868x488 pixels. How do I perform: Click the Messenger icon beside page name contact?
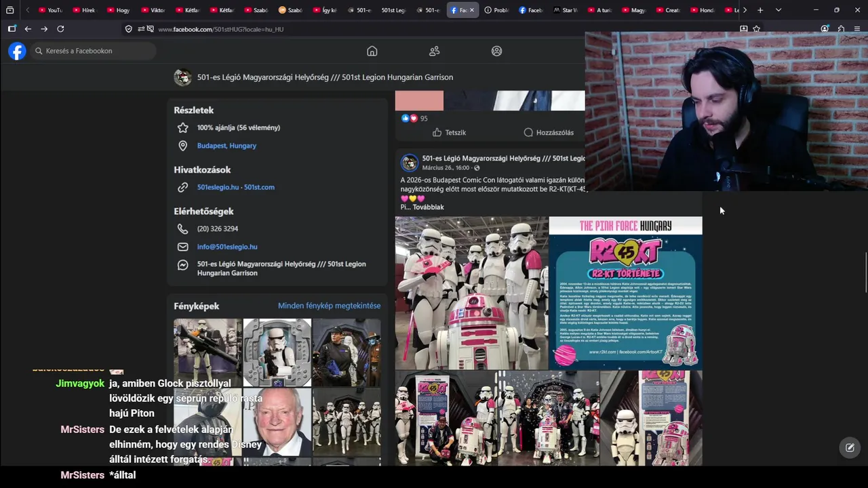point(182,265)
